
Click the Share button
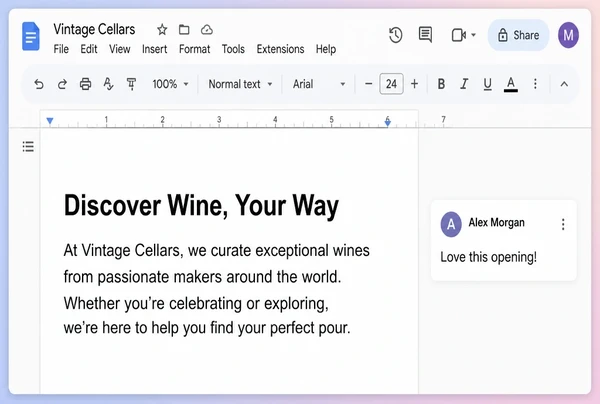click(518, 35)
